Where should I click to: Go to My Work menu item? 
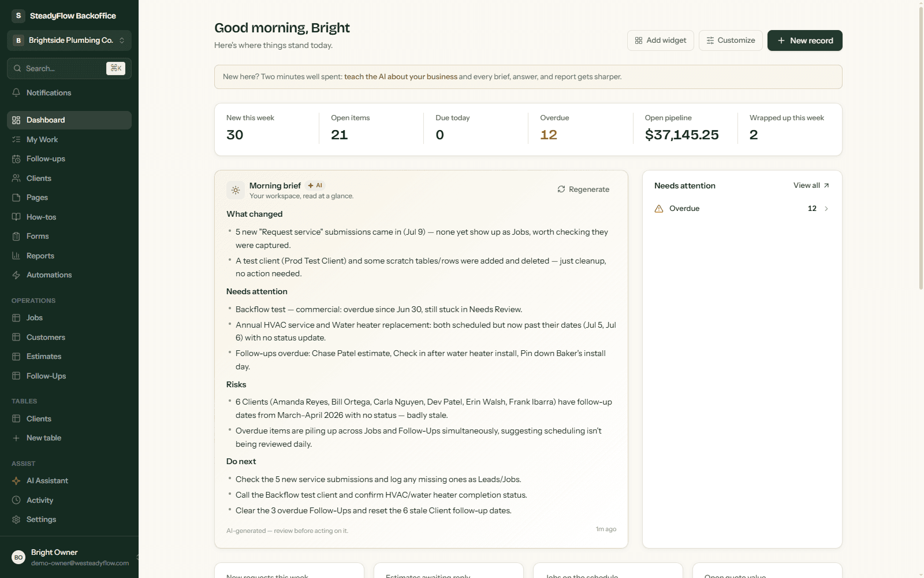69,139
